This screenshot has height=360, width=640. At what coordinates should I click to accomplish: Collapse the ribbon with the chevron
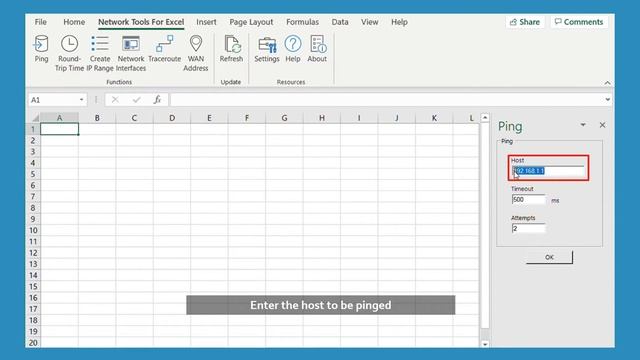click(607, 82)
